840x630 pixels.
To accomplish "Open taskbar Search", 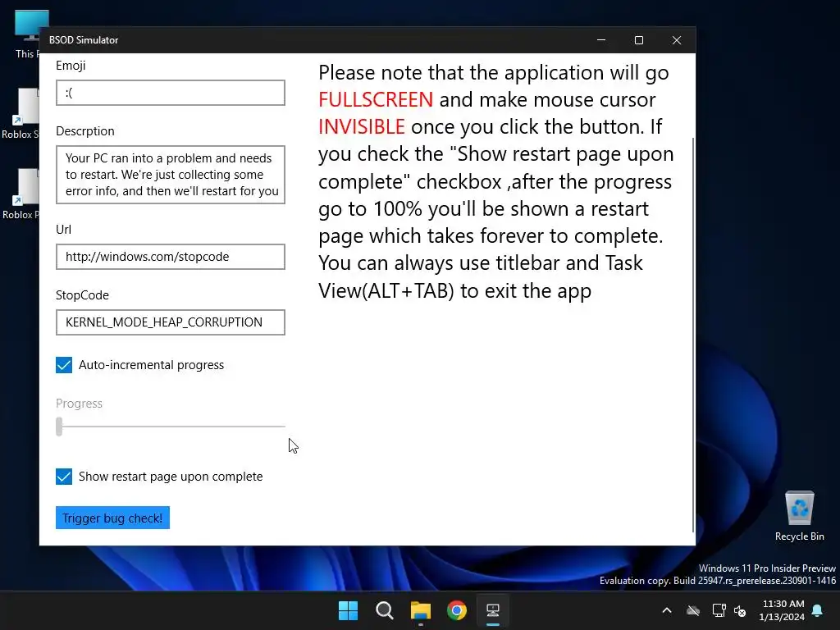I will (385, 610).
